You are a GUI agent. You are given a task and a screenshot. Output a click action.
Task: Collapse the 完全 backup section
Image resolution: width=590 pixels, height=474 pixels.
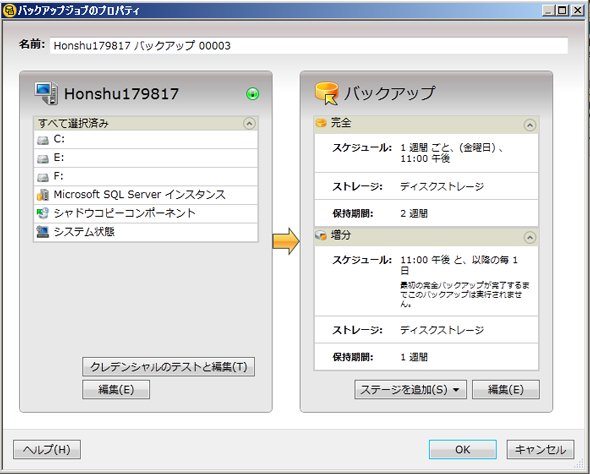pyautogui.click(x=530, y=125)
